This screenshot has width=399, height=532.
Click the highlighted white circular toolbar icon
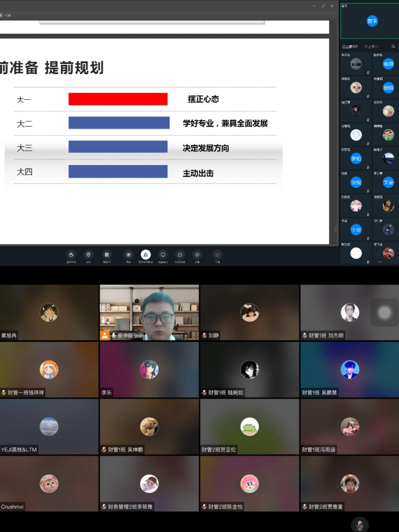[x=145, y=255]
